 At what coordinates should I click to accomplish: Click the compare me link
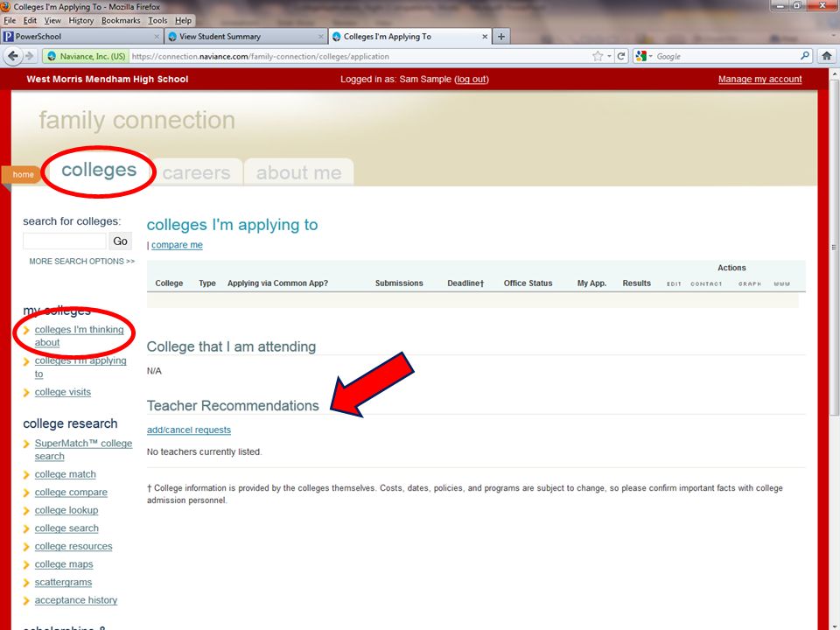click(x=177, y=245)
